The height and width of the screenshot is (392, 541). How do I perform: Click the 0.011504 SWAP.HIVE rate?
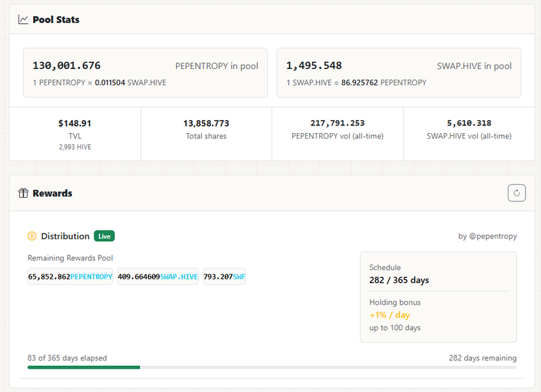pos(131,83)
